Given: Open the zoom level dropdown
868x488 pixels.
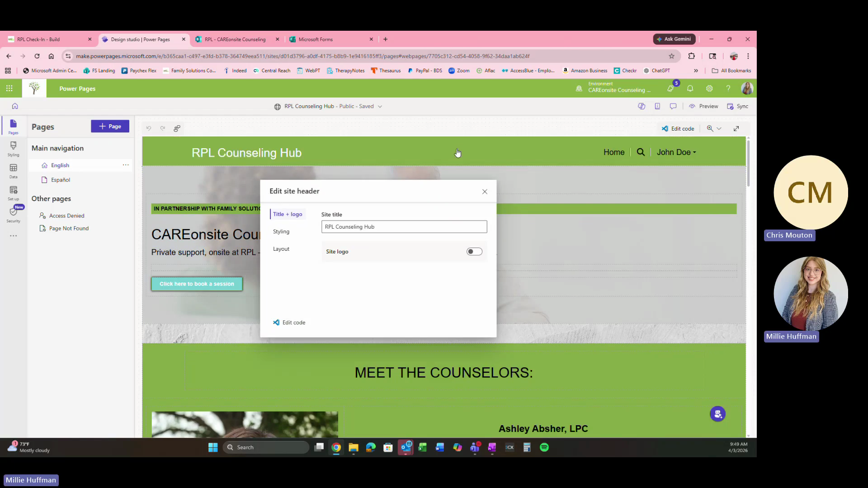Looking at the screenshot, I should [x=714, y=128].
